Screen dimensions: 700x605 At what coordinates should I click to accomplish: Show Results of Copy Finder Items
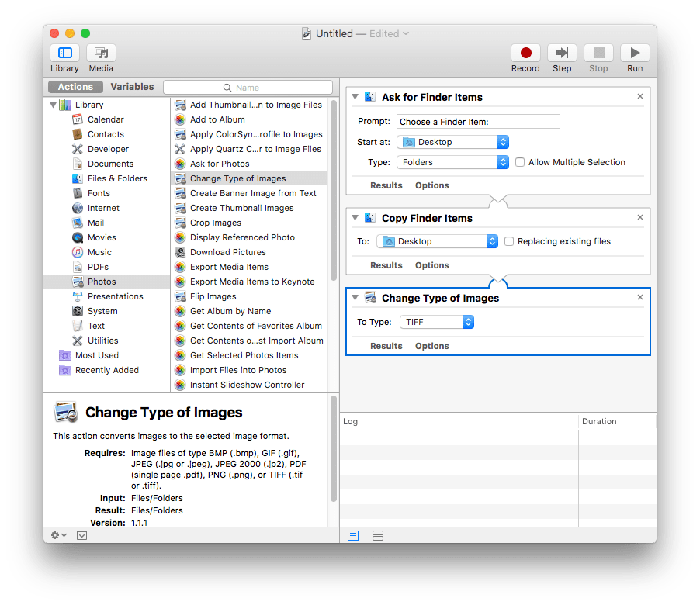point(386,265)
